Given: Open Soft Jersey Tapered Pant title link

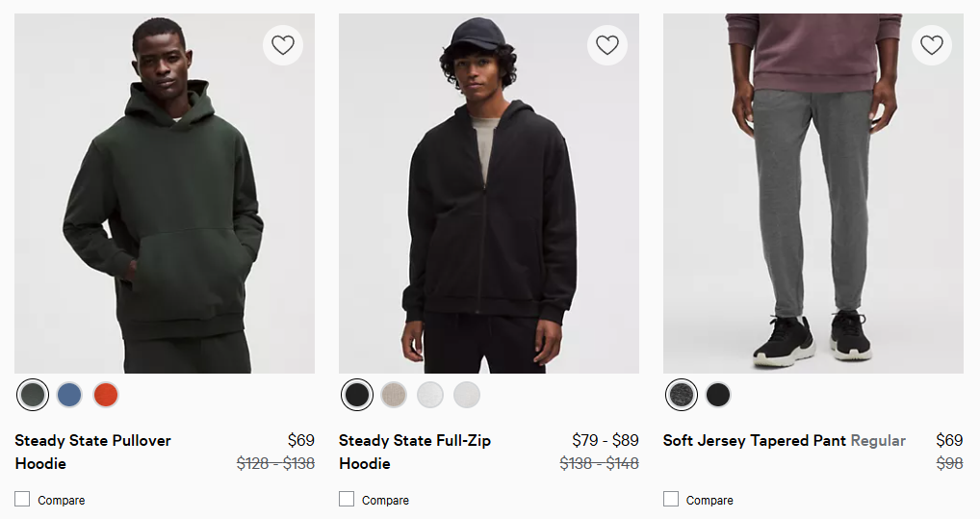Looking at the screenshot, I should [x=756, y=441].
